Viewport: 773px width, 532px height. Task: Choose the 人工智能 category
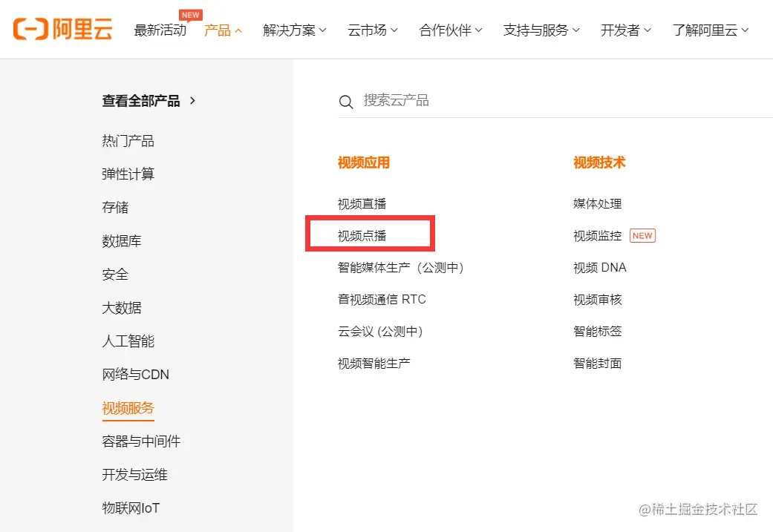point(128,341)
